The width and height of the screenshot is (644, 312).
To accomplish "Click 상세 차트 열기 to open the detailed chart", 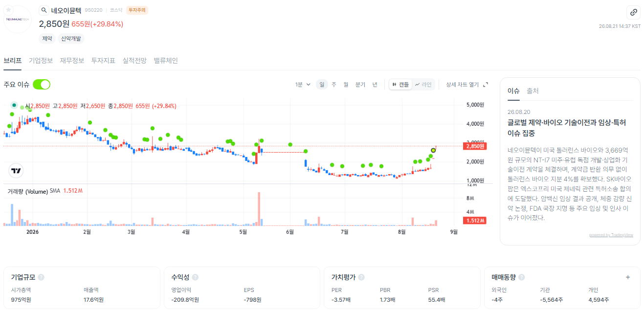I will pos(463,85).
